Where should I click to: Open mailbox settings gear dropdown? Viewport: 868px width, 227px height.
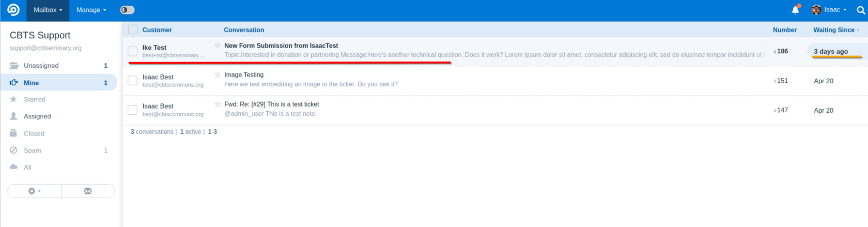coord(34,191)
